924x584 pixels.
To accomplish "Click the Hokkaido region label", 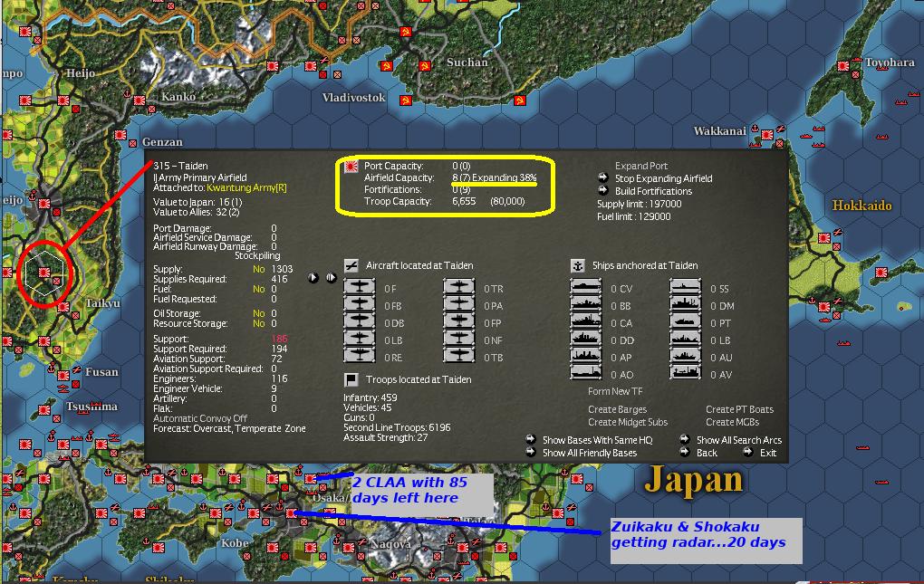I will click(x=861, y=206).
